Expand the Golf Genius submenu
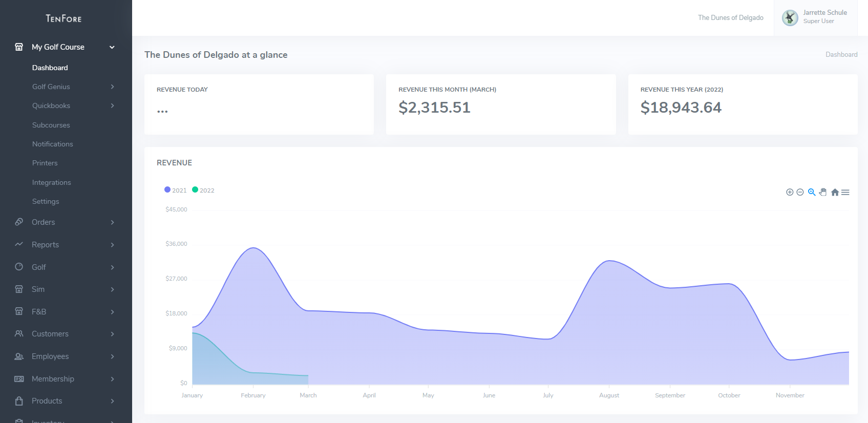 tap(73, 87)
